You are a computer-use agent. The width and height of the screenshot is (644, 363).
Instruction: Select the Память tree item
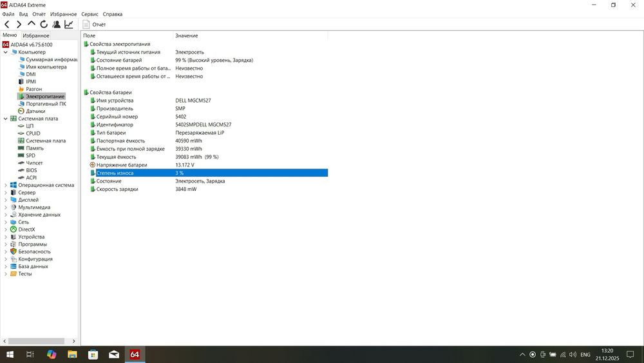[35, 148]
